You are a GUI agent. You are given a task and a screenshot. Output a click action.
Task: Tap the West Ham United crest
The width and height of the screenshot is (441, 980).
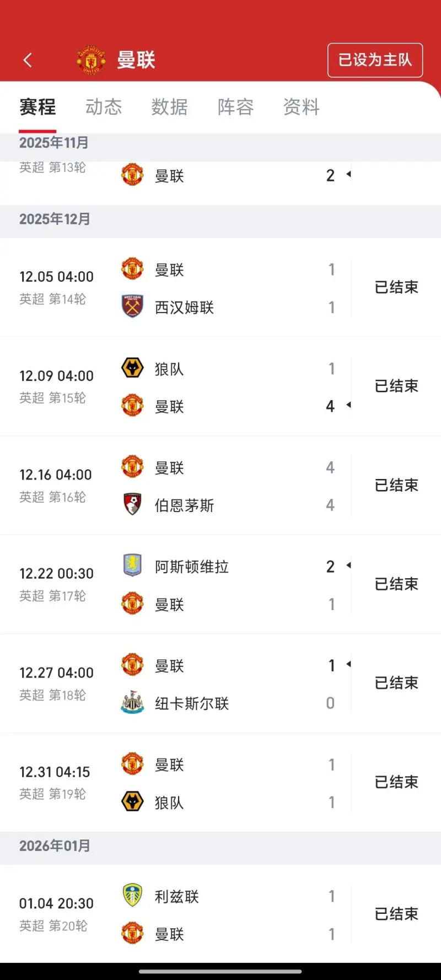(132, 306)
